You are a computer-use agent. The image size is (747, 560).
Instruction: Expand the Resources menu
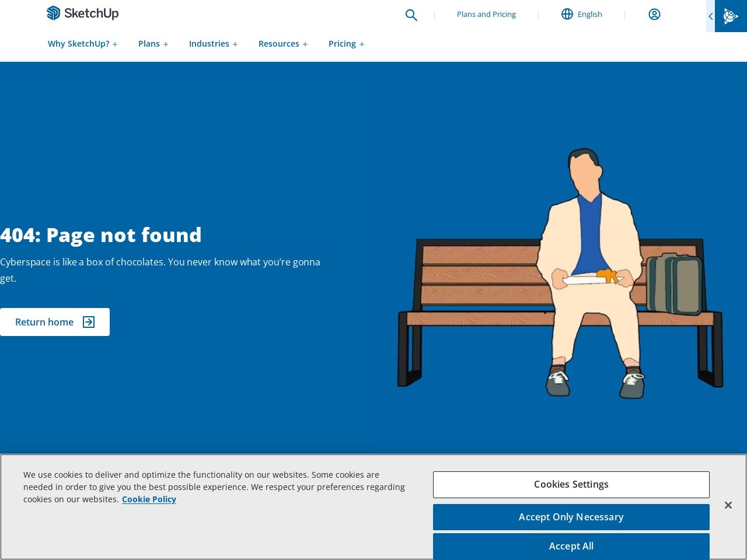(x=283, y=44)
